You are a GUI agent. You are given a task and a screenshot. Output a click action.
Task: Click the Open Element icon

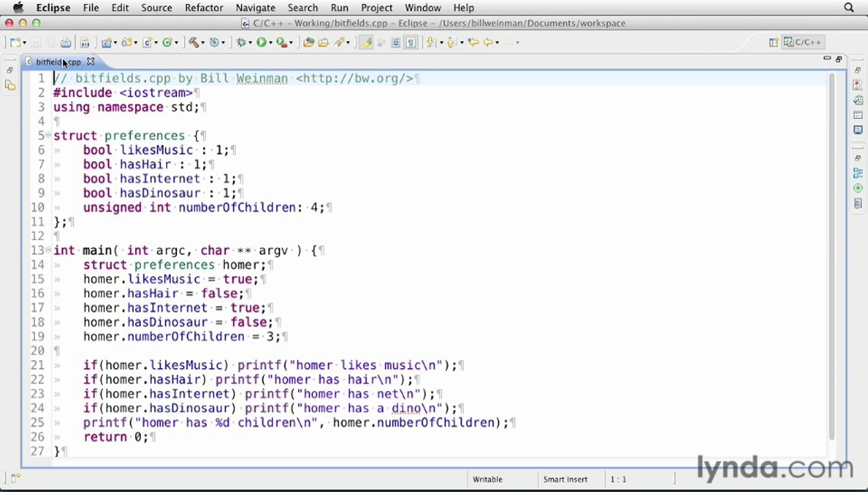click(x=309, y=42)
